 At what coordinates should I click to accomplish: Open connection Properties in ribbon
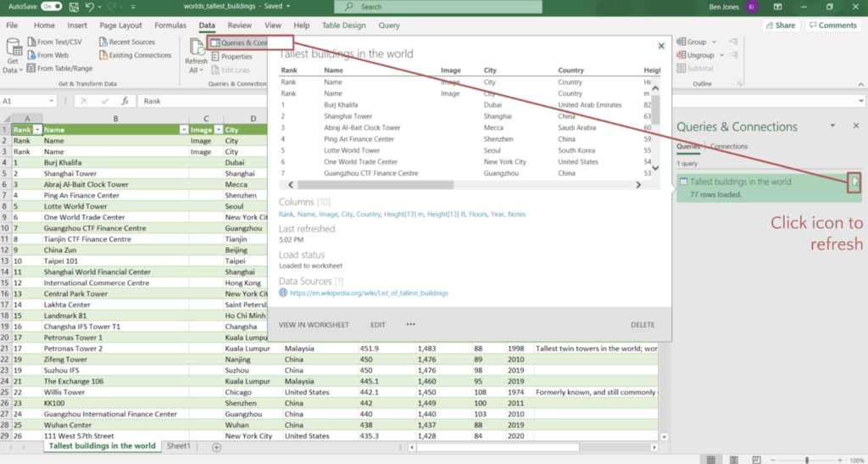(231, 57)
